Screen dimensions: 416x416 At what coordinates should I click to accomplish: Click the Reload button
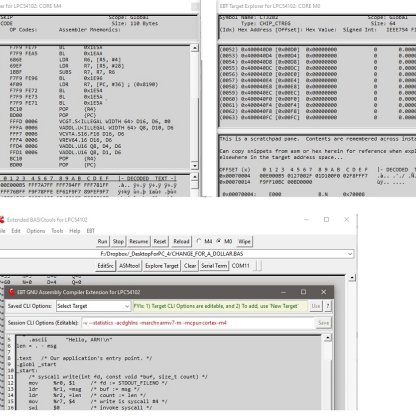tap(181, 241)
